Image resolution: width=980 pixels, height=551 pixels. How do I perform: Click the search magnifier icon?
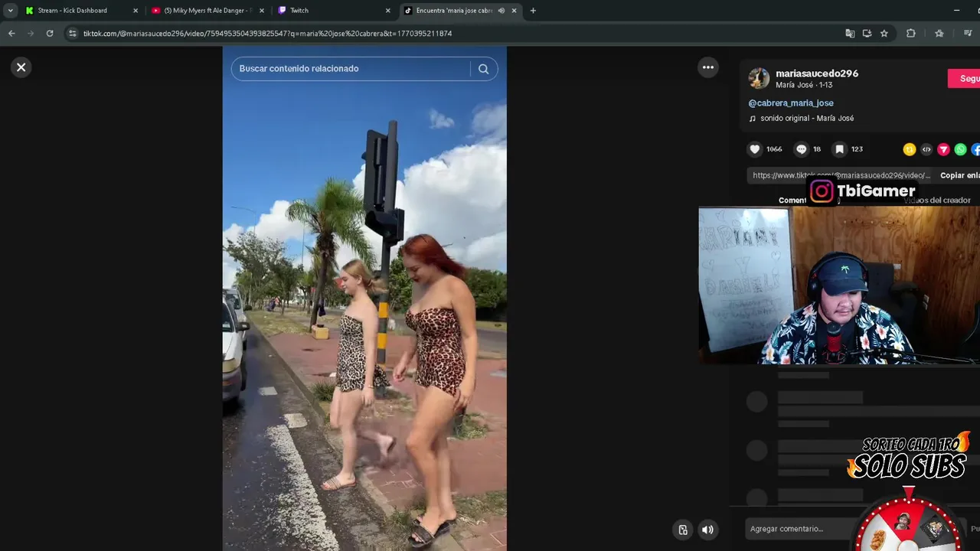(483, 69)
